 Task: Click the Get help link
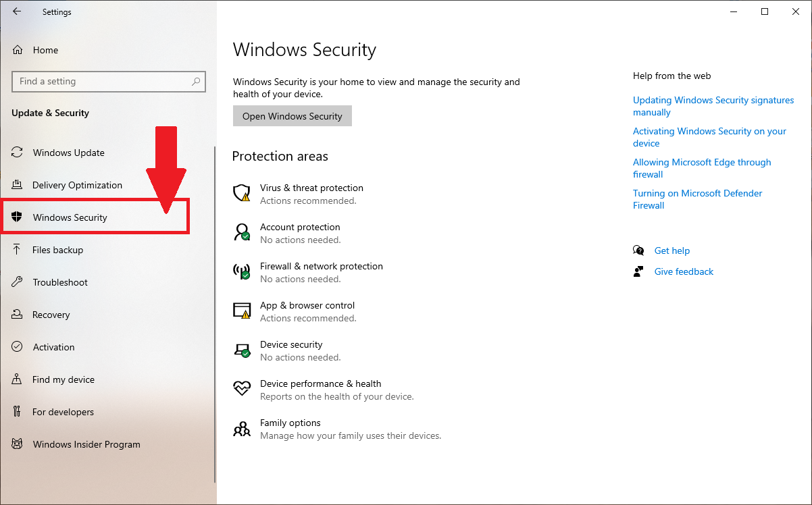(671, 250)
